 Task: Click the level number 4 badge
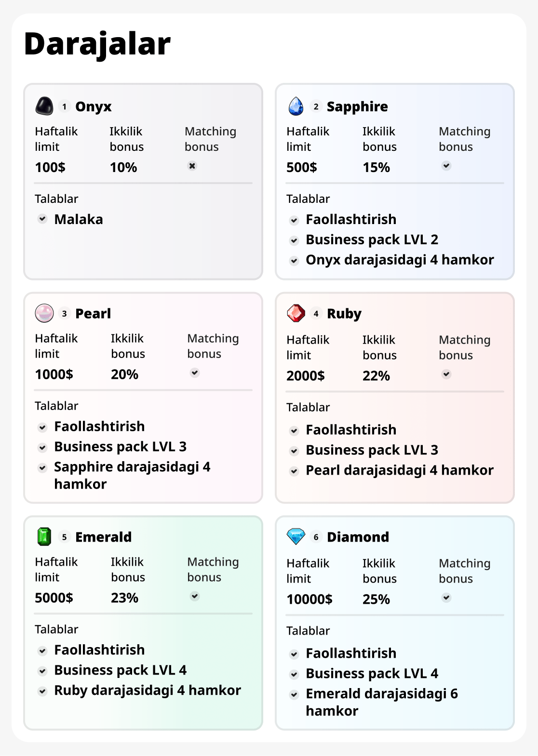click(316, 314)
